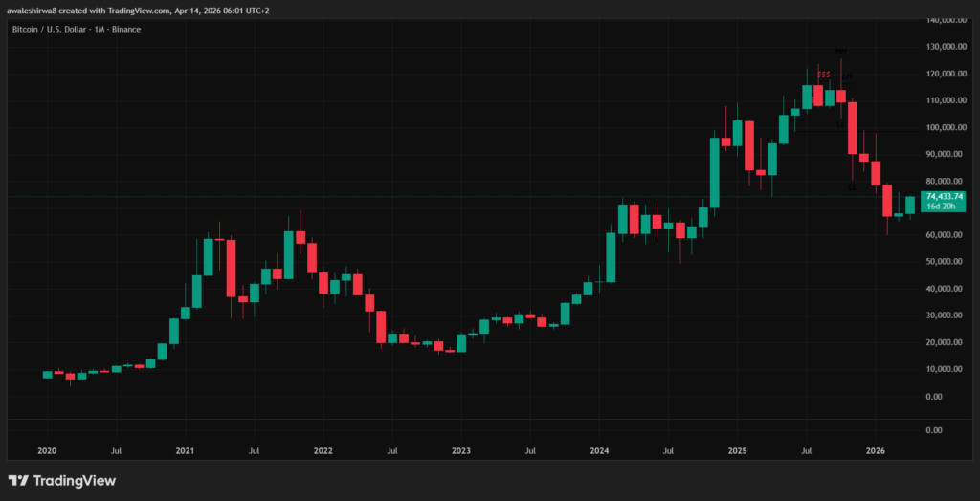
Task: Click the TradingView wordmark at the bottom
Action: [72, 480]
